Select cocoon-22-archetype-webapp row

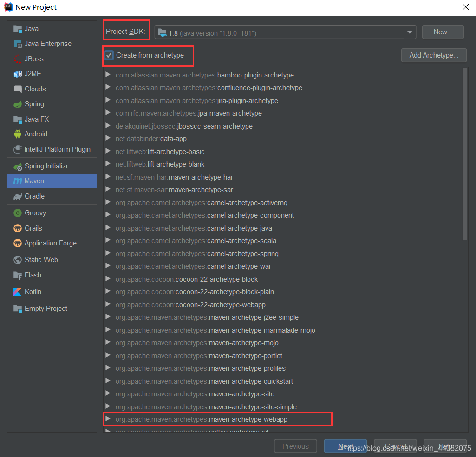tap(282, 304)
